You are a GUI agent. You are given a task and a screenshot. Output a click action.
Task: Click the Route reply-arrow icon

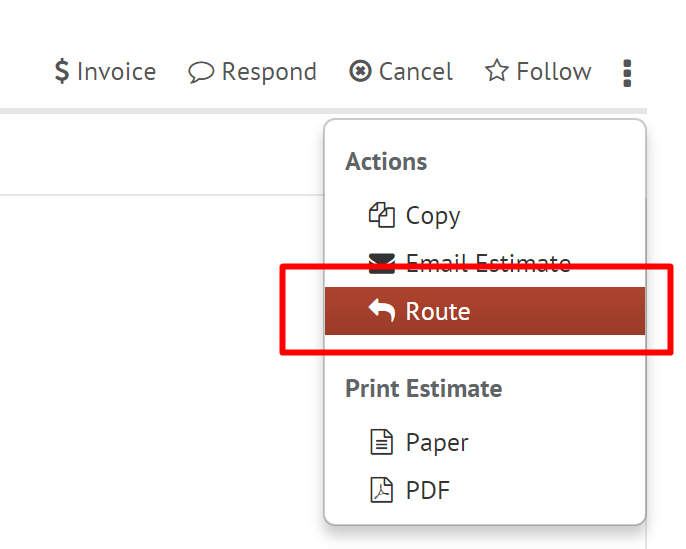pos(382,311)
